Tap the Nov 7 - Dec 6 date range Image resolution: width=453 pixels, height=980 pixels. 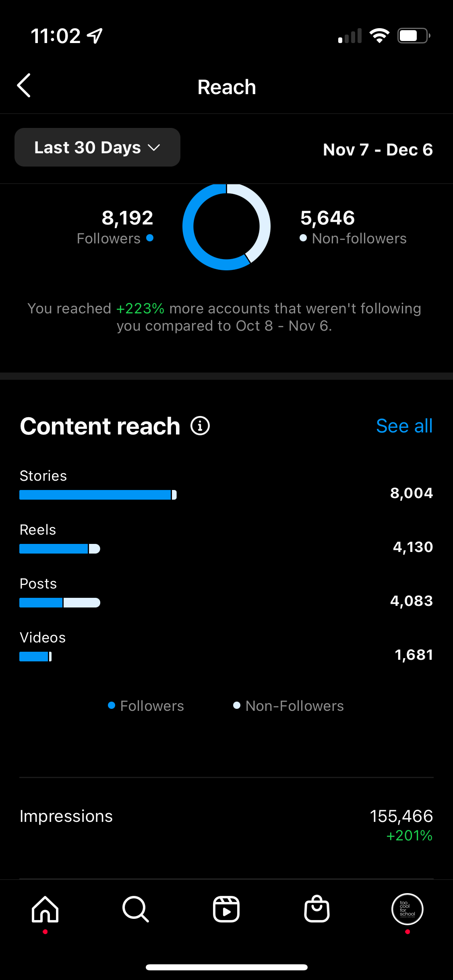(378, 150)
